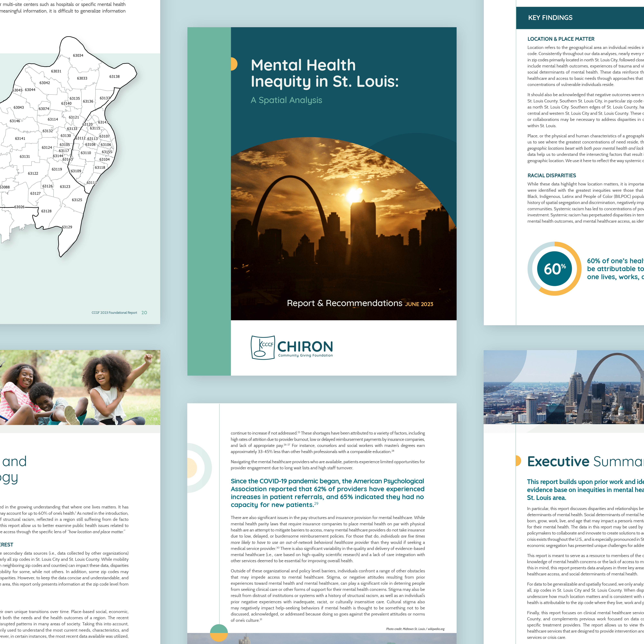
Task: Click zip code 63129 on the map
Action: pos(67,227)
